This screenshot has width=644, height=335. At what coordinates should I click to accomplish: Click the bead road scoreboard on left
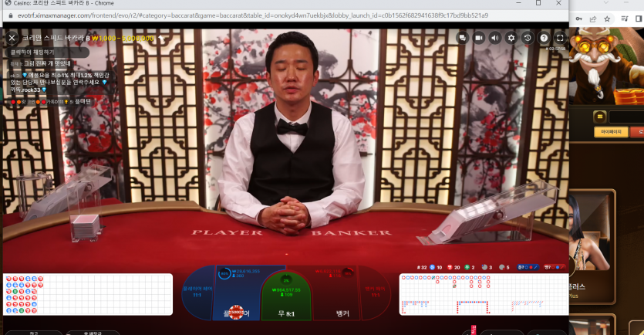point(87,294)
